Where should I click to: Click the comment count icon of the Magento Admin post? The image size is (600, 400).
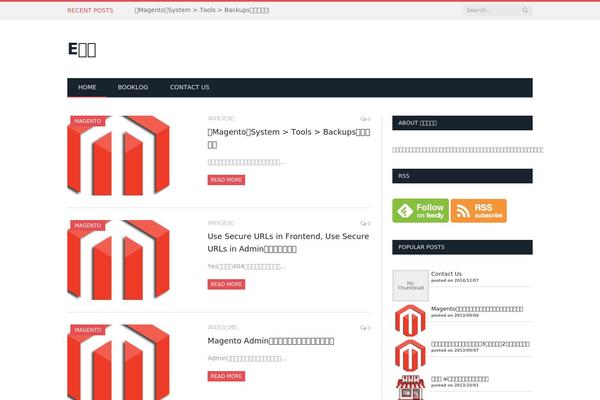click(x=365, y=328)
